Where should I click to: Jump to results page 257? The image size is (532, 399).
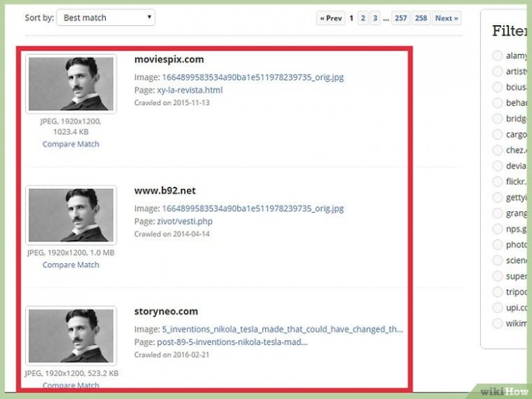coord(400,18)
